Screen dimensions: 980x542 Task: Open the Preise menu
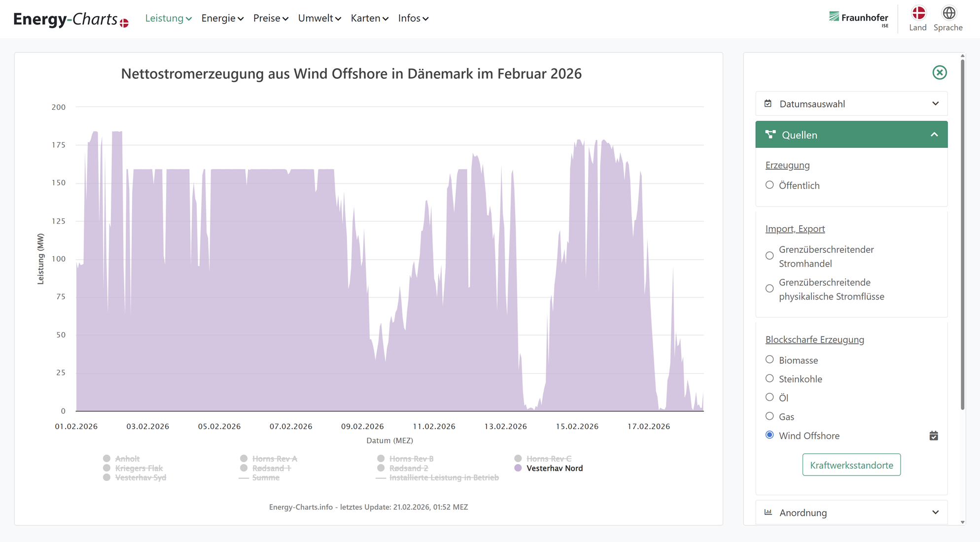(271, 18)
